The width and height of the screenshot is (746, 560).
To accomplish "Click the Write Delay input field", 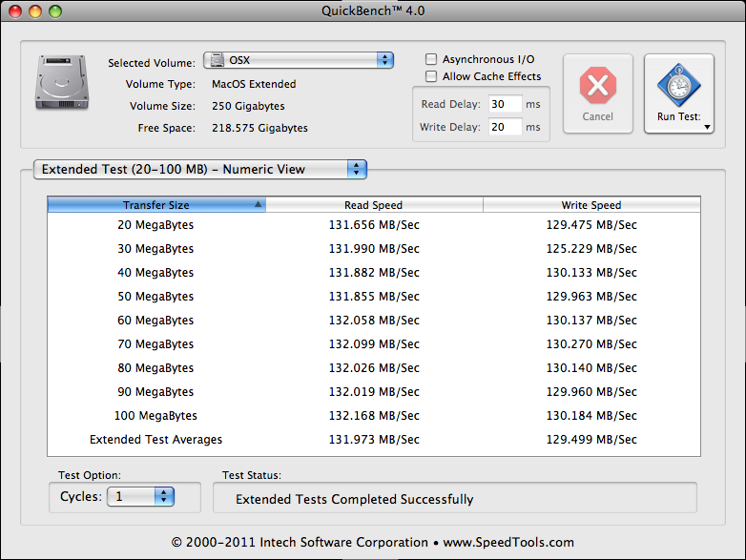I will pyautogui.click(x=506, y=127).
